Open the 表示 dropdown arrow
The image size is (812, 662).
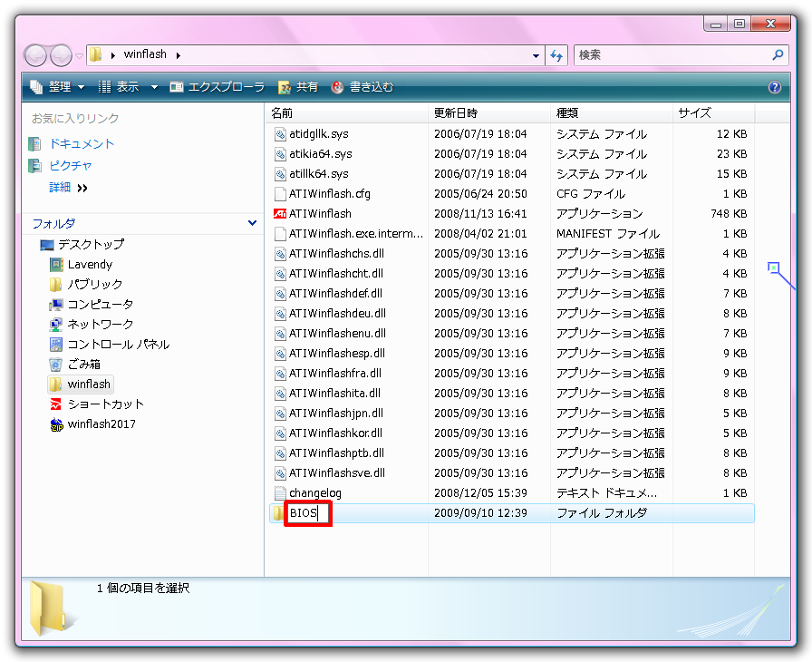[154, 87]
